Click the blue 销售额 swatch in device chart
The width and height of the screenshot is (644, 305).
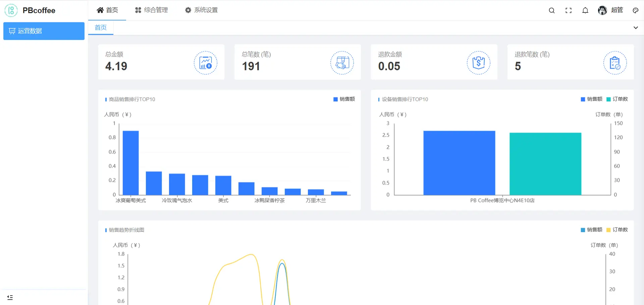pyautogui.click(x=583, y=99)
